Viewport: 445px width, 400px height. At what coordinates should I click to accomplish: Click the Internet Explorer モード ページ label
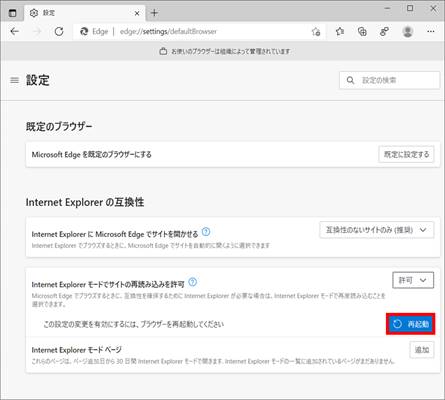pos(77,350)
